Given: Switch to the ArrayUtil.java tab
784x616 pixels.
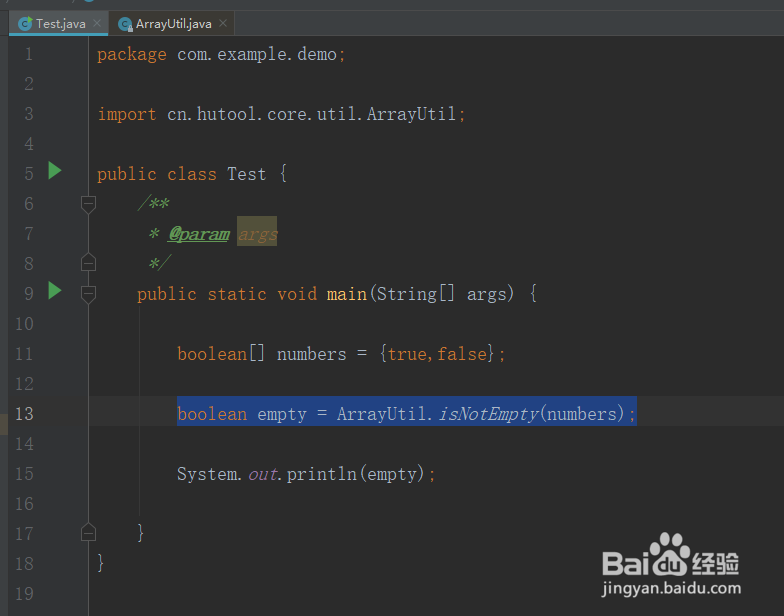Looking at the screenshot, I should tap(172, 24).
